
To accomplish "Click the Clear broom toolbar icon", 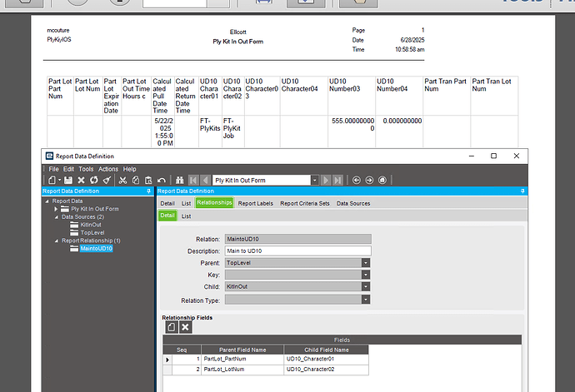I will tap(107, 180).
